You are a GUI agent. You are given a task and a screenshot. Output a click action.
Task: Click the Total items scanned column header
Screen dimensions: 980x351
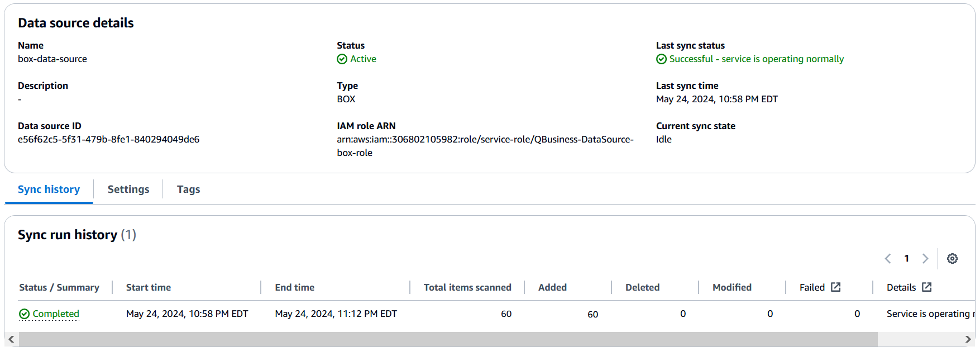[x=467, y=287]
